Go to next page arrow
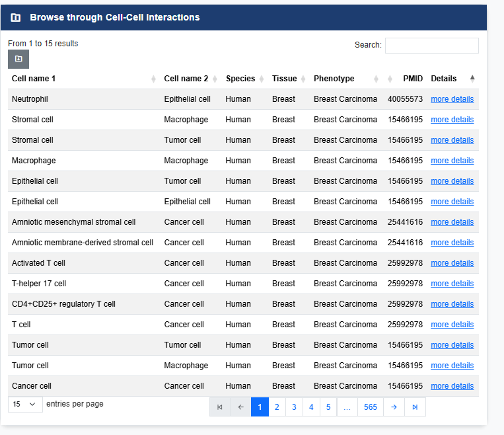Image resolution: width=504 pixels, height=435 pixels. 394,407
